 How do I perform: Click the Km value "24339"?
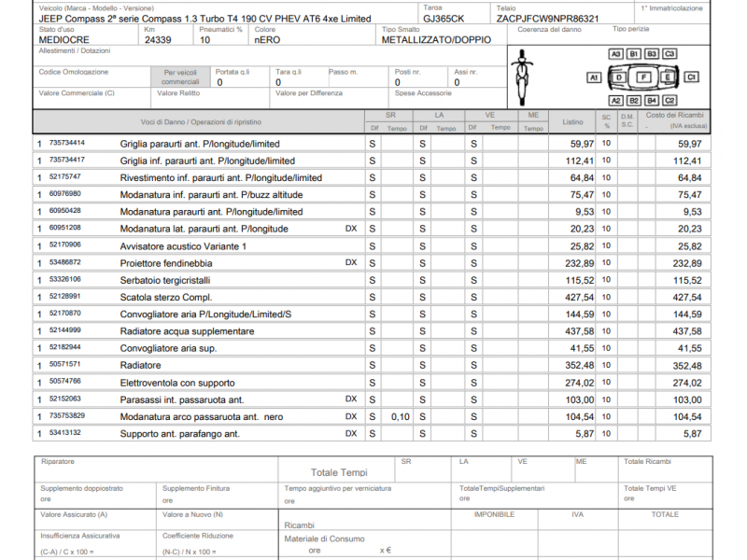(x=158, y=40)
